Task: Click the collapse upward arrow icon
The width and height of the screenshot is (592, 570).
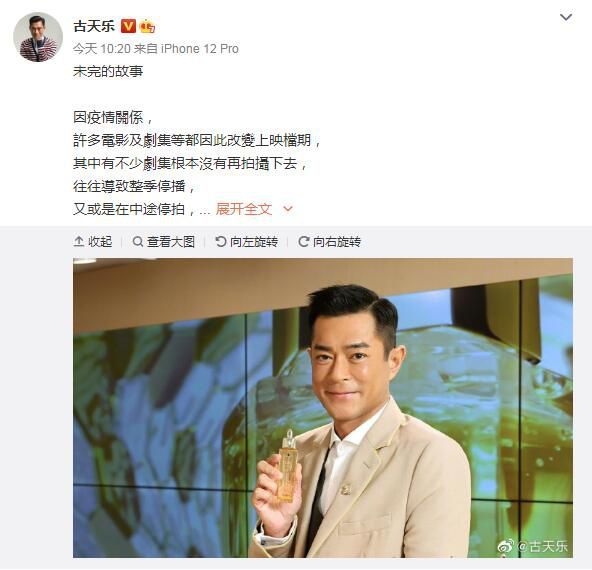Action: pos(79,242)
